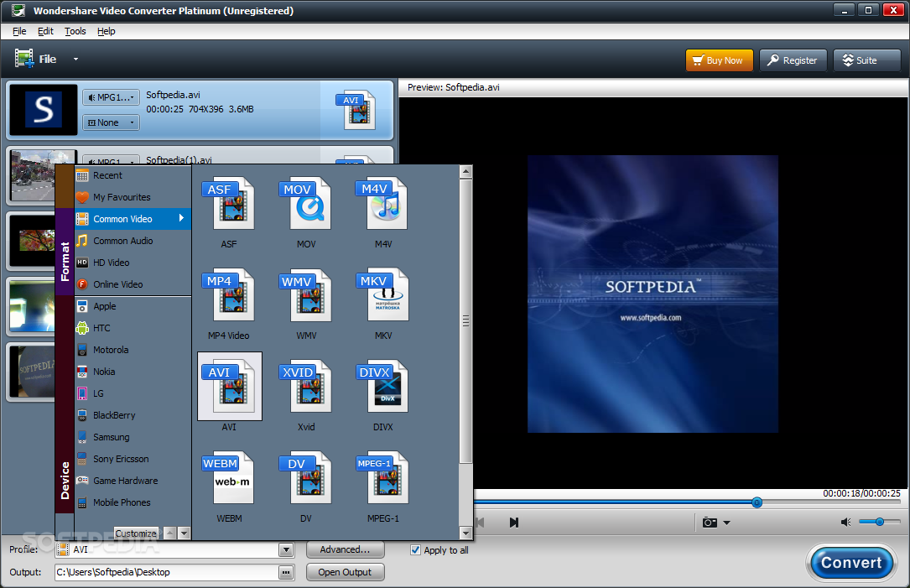Image resolution: width=910 pixels, height=588 pixels.
Task: Open the Suite button
Action: [866, 60]
